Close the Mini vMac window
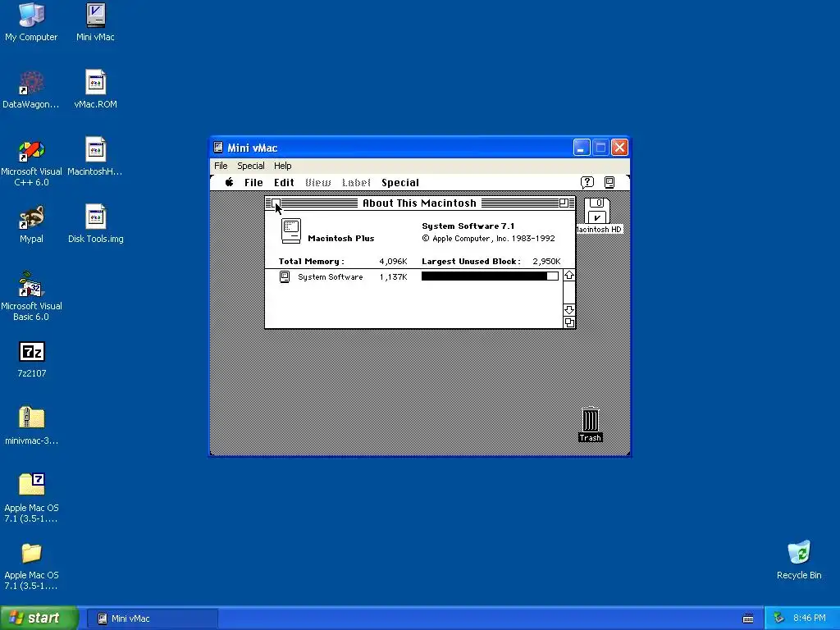 (620, 148)
